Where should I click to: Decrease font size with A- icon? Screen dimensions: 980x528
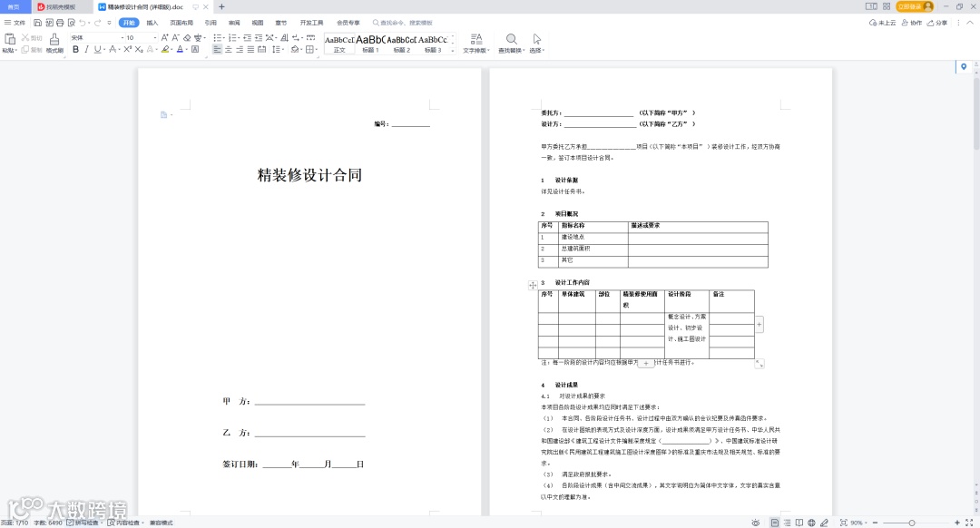[176, 37]
